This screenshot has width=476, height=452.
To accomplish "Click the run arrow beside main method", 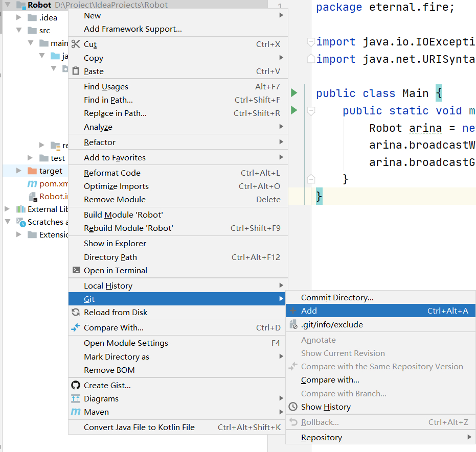I will click(x=294, y=110).
